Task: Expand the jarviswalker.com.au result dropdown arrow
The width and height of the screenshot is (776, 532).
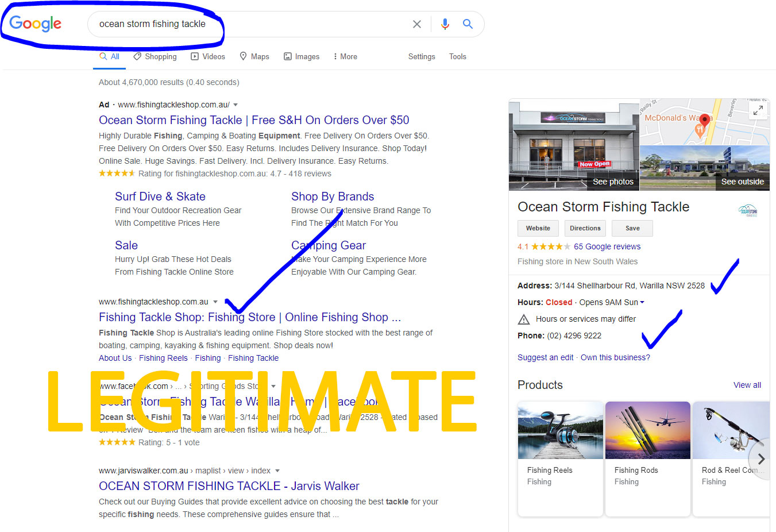Action: pyautogui.click(x=277, y=471)
